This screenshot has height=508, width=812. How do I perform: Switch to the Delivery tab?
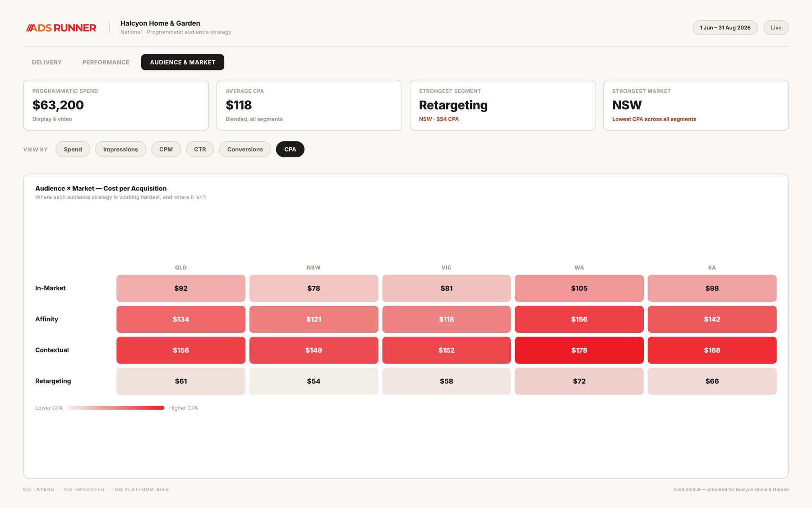(x=47, y=62)
